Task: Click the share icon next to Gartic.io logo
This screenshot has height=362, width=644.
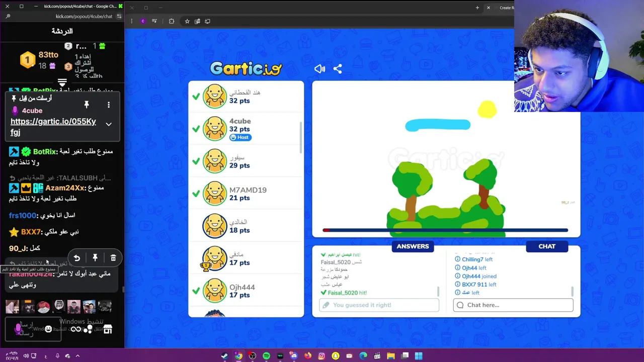Action: 338,69
